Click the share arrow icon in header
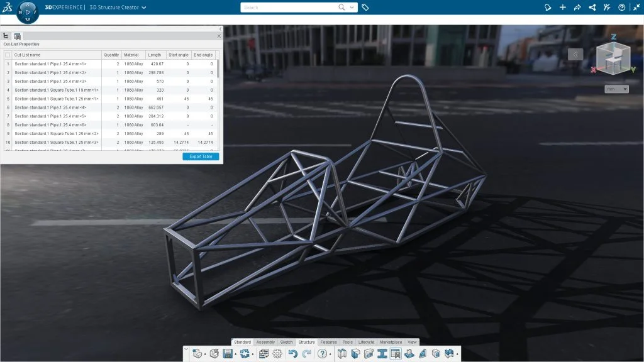Screen dimensions: 644x362 (x=577, y=8)
